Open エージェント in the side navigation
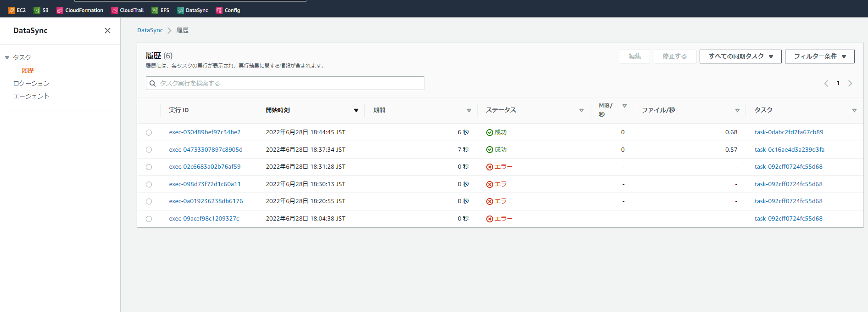Viewport: 868px width, 312px height. 31,96
